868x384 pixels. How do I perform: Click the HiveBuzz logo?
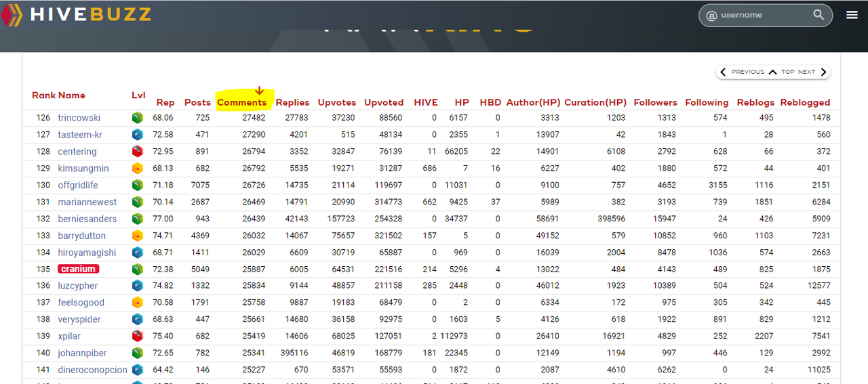coord(76,15)
